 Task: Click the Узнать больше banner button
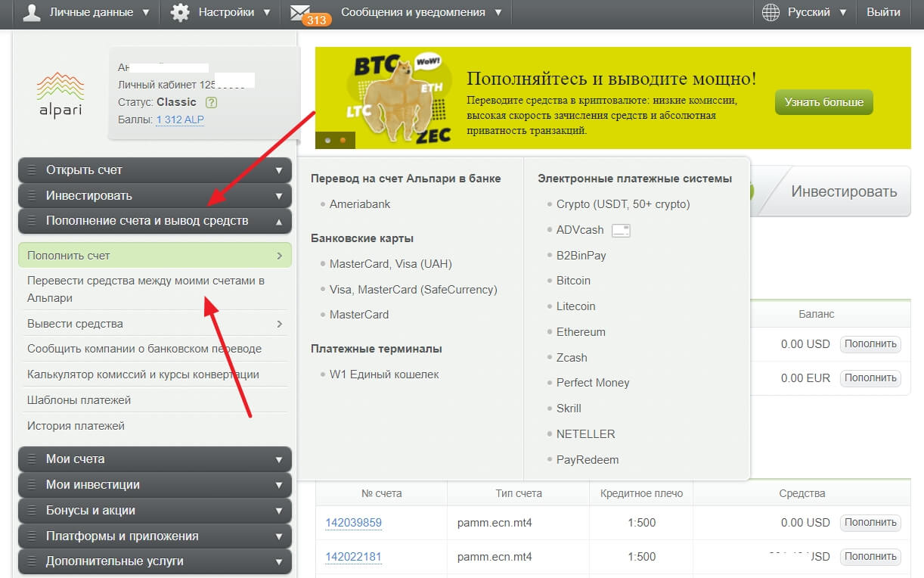tap(823, 102)
